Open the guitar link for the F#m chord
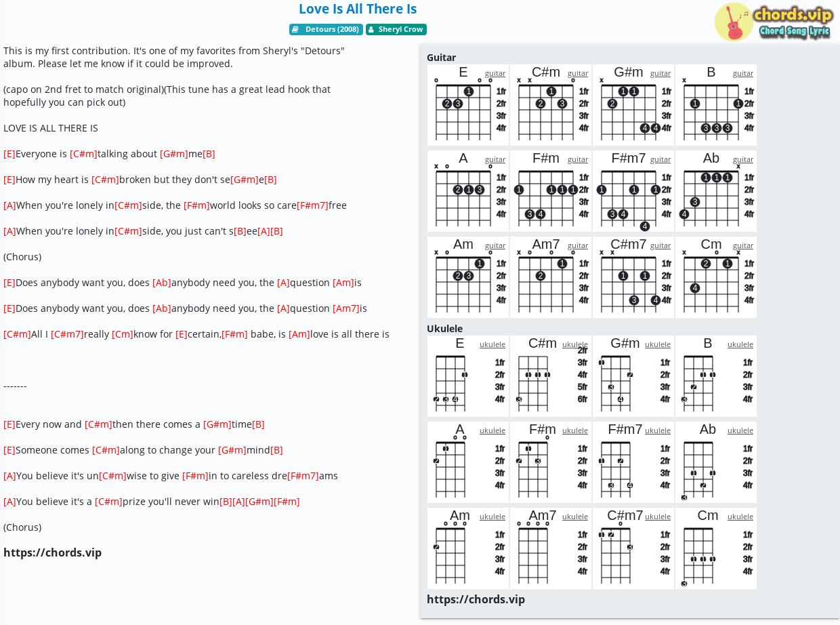This screenshot has width=840, height=625. coord(578,159)
